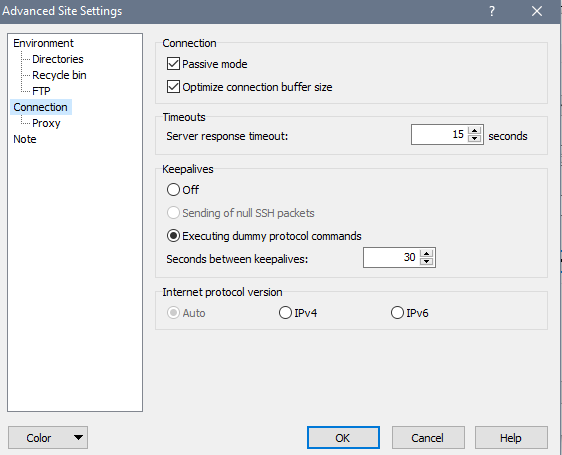Screen dimensions: 562x455
Task: Choose the IPv4 protocol version
Action: click(285, 313)
